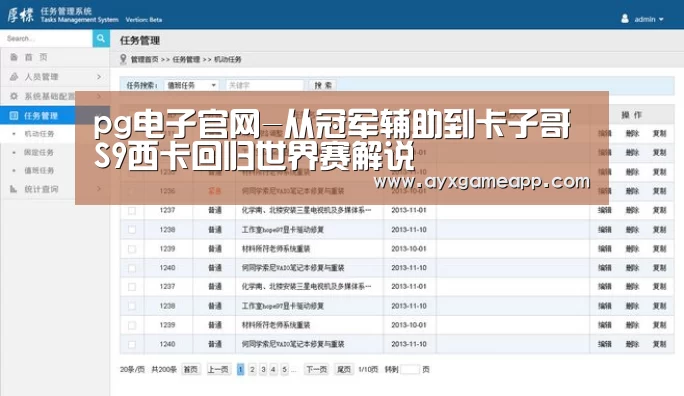684x396 pixels.
Task: Click 删除 in the first 1238 row
Action: coord(632,229)
